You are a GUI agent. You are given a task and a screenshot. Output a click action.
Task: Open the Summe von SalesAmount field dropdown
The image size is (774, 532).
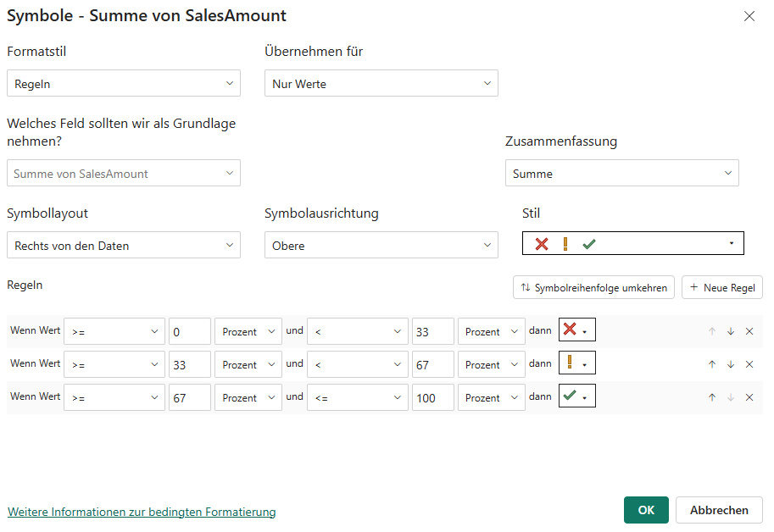click(x=123, y=172)
